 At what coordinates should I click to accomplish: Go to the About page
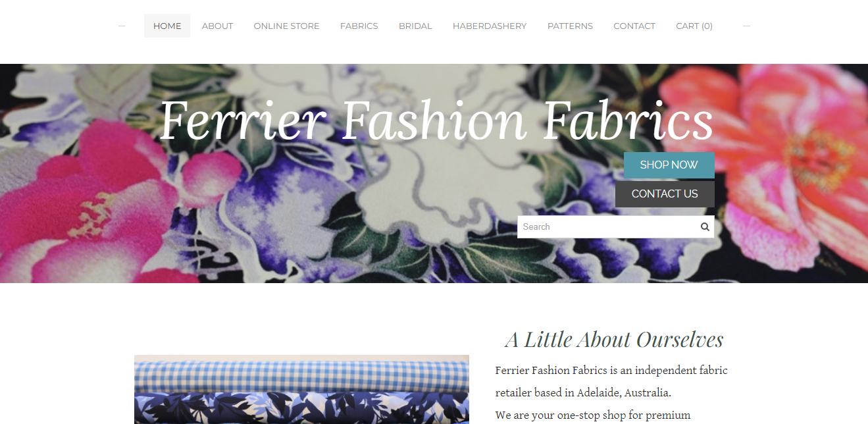[x=217, y=26]
